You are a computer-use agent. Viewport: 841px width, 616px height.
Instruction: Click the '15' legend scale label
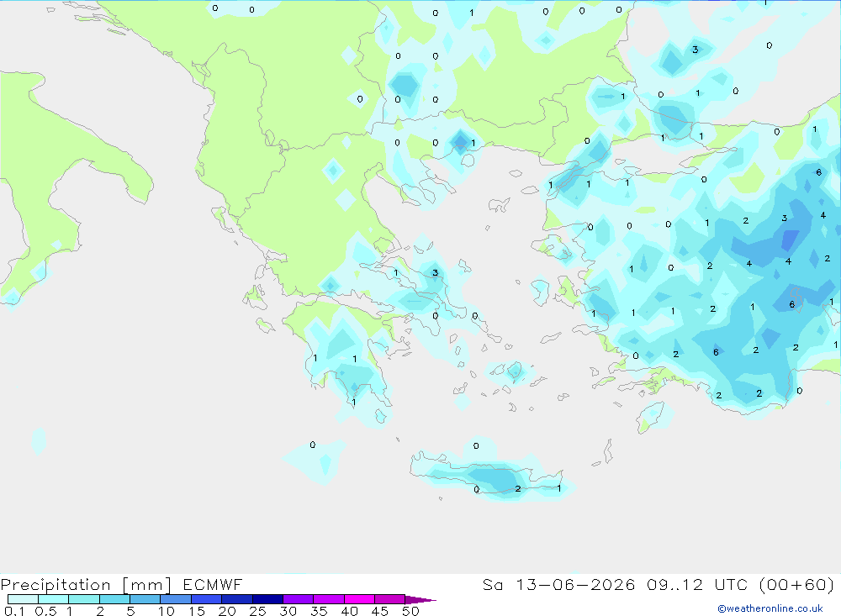click(197, 611)
